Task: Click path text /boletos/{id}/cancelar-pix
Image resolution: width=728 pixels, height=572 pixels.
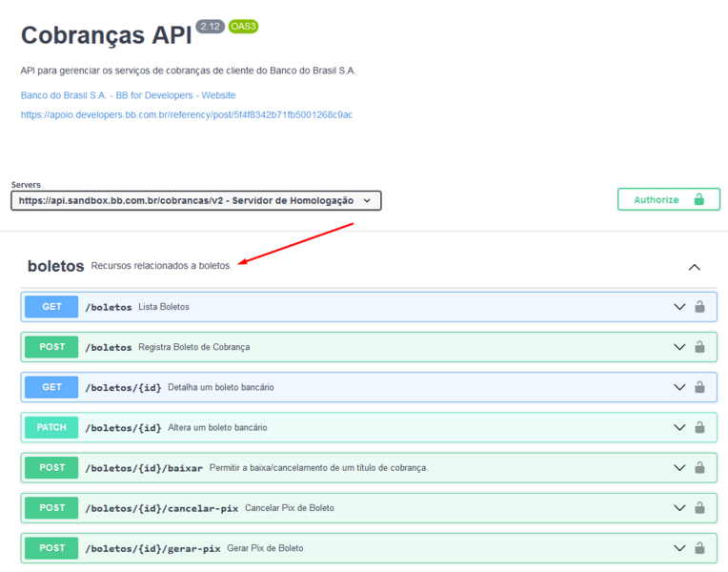Action: [162, 508]
